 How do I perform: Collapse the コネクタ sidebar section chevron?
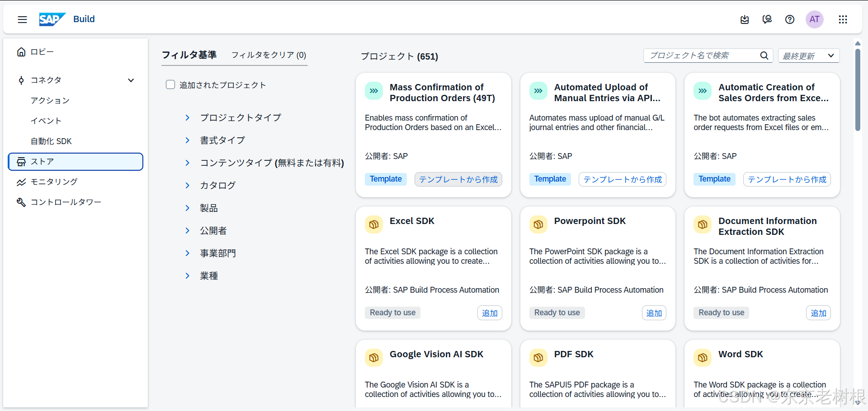tap(131, 80)
